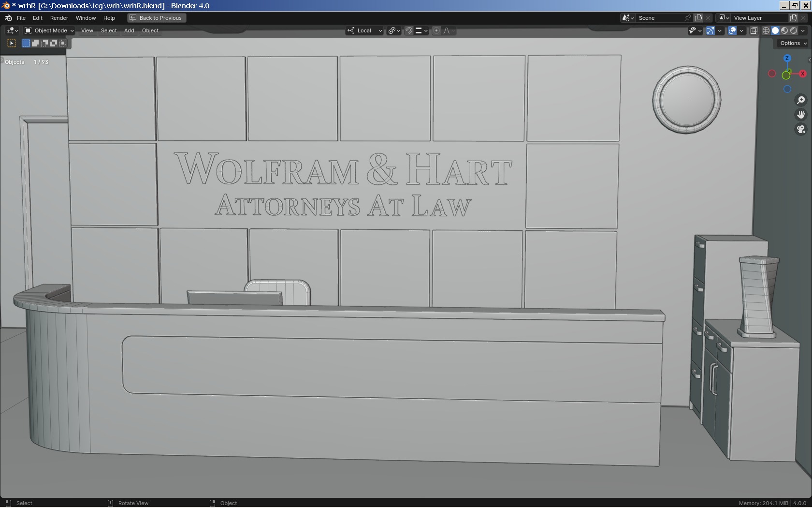812x508 pixels.
Task: Toggle proportional editing
Action: click(436, 30)
